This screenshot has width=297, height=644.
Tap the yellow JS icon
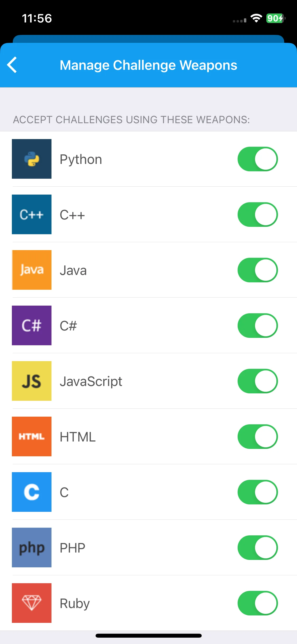coord(32,381)
